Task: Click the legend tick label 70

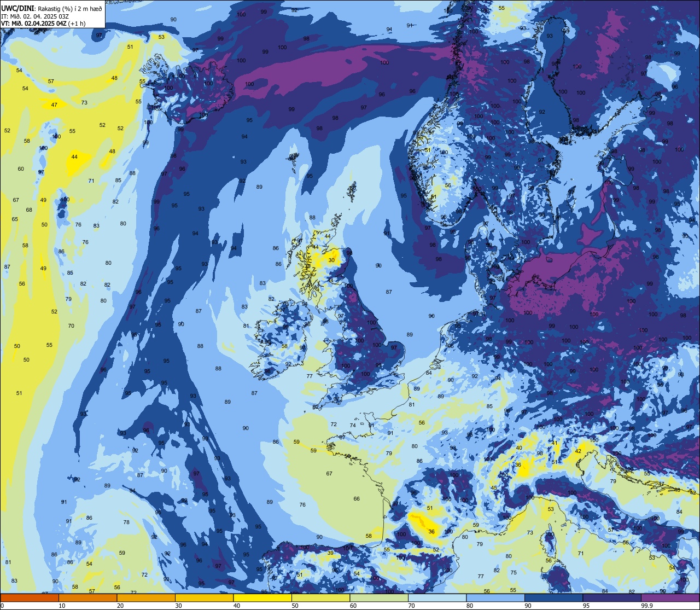Action: click(x=411, y=606)
